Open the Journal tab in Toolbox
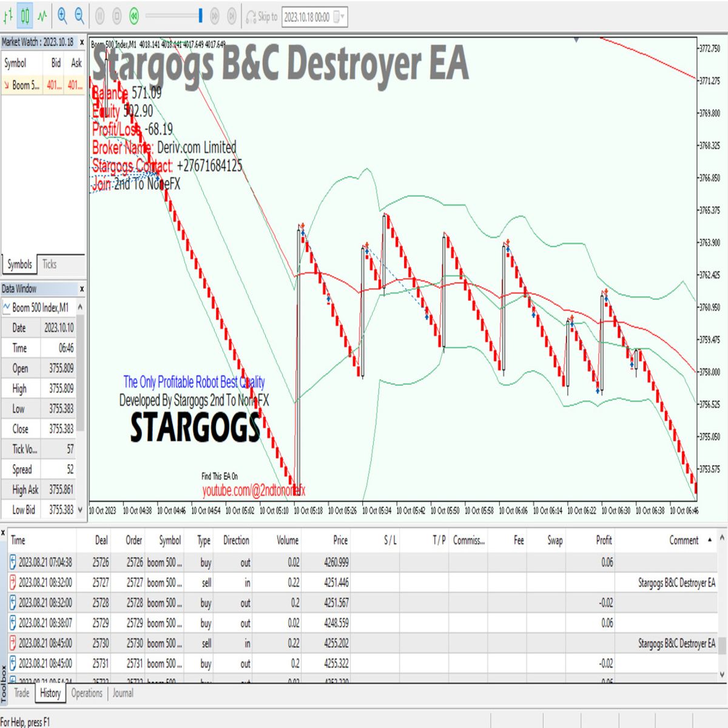 (123, 693)
